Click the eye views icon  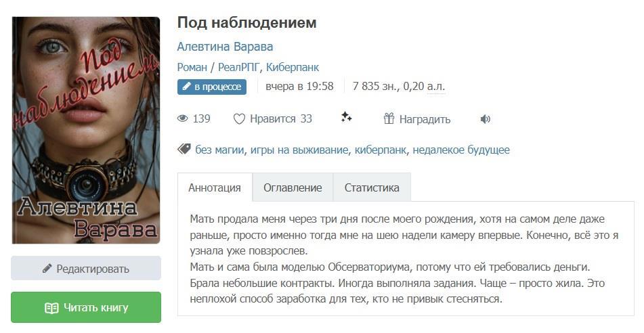(182, 119)
